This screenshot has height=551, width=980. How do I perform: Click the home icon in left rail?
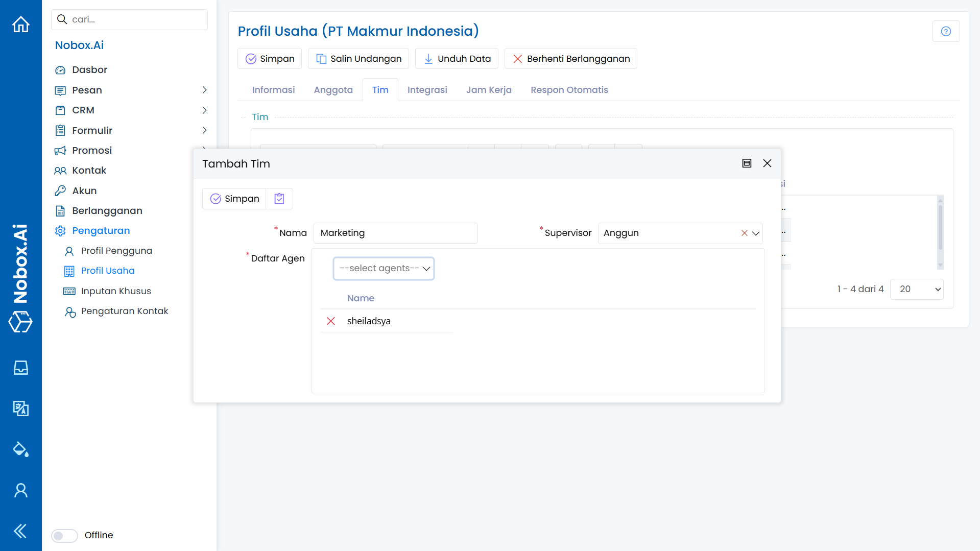coord(21,24)
